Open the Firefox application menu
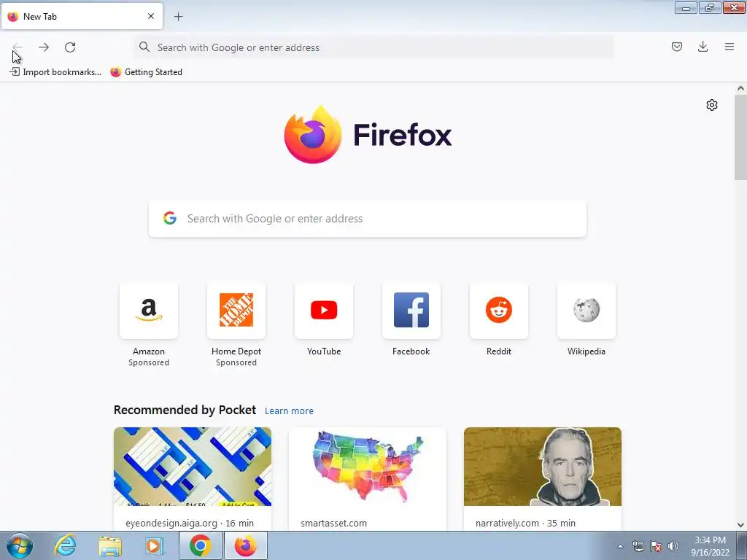 tap(729, 47)
